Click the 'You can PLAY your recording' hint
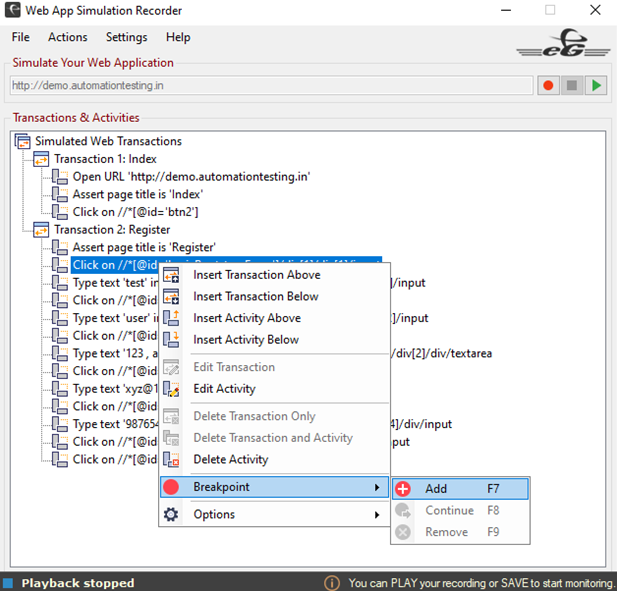The image size is (617, 591). click(480, 583)
